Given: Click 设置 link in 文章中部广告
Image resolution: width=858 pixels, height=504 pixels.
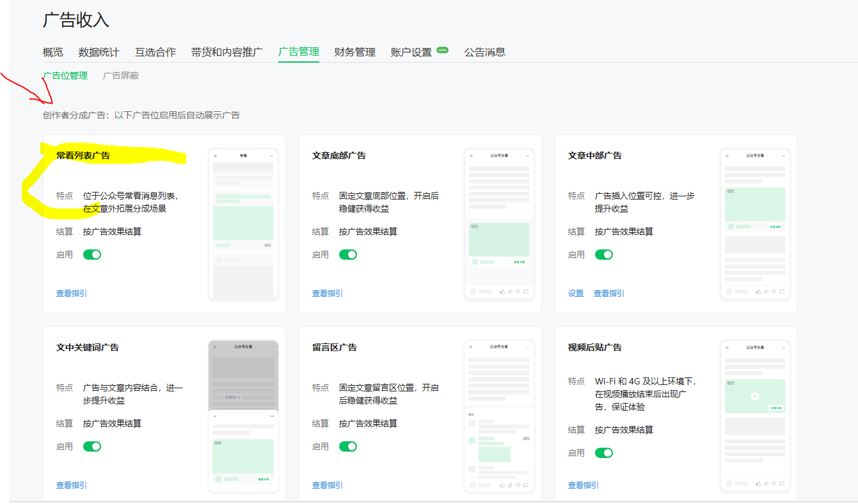Looking at the screenshot, I should pyautogui.click(x=576, y=293).
